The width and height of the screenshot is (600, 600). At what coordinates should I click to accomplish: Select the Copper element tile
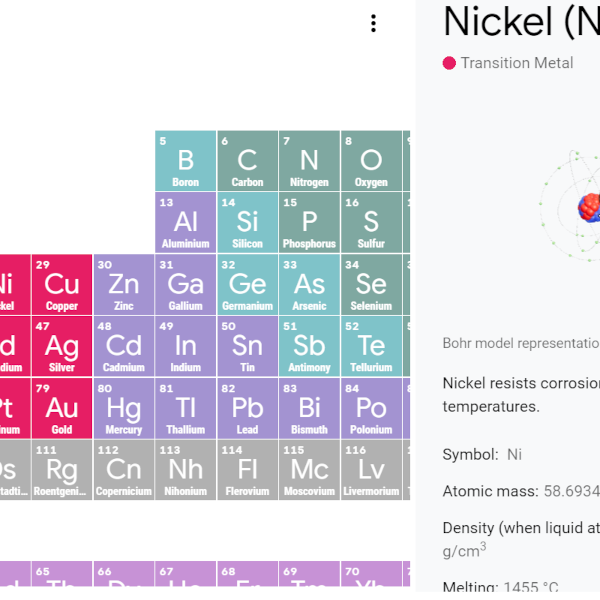[x=62, y=284]
